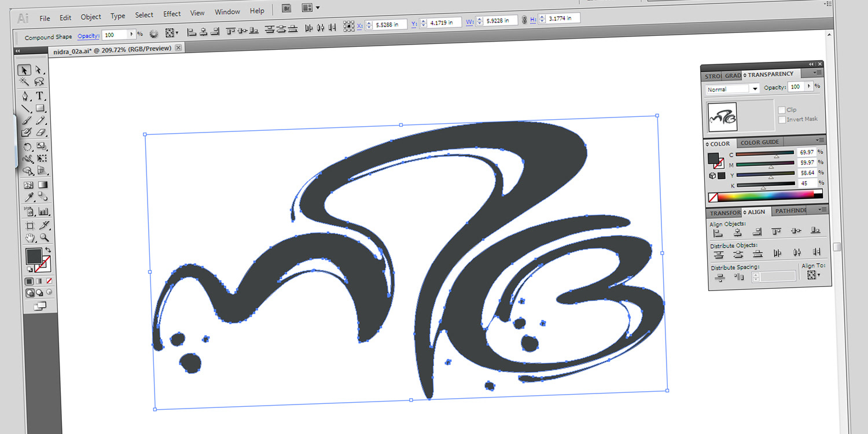Open the Window menu
The width and height of the screenshot is (868, 434).
tap(227, 12)
